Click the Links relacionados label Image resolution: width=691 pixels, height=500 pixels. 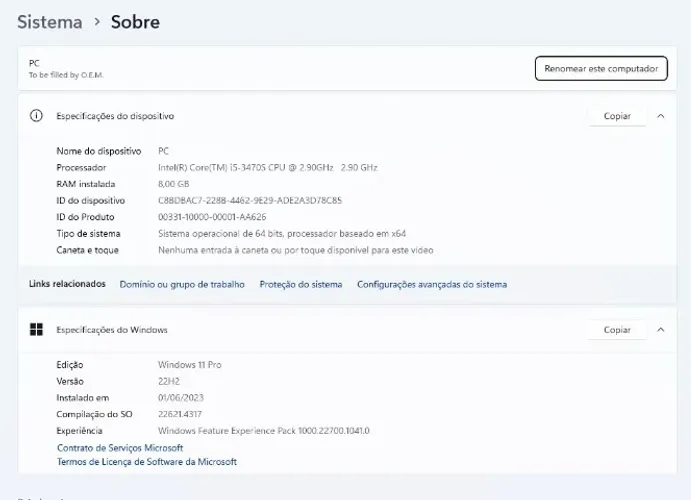[67, 284]
